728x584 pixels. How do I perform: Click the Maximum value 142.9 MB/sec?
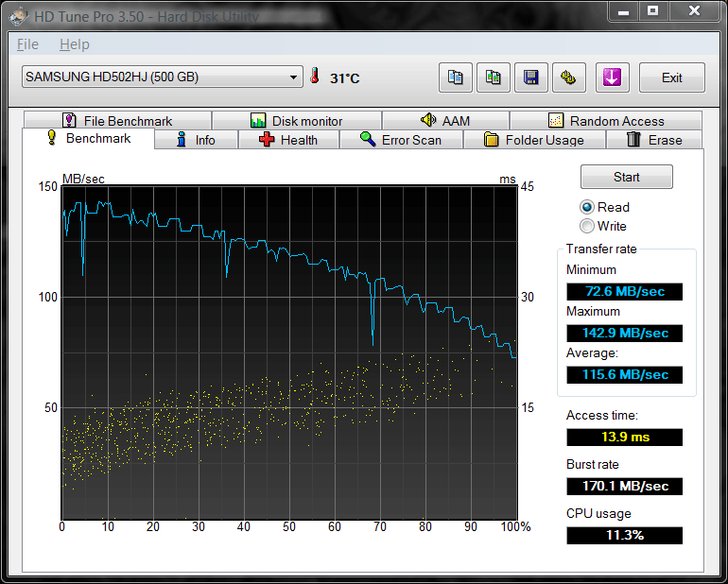(x=624, y=333)
